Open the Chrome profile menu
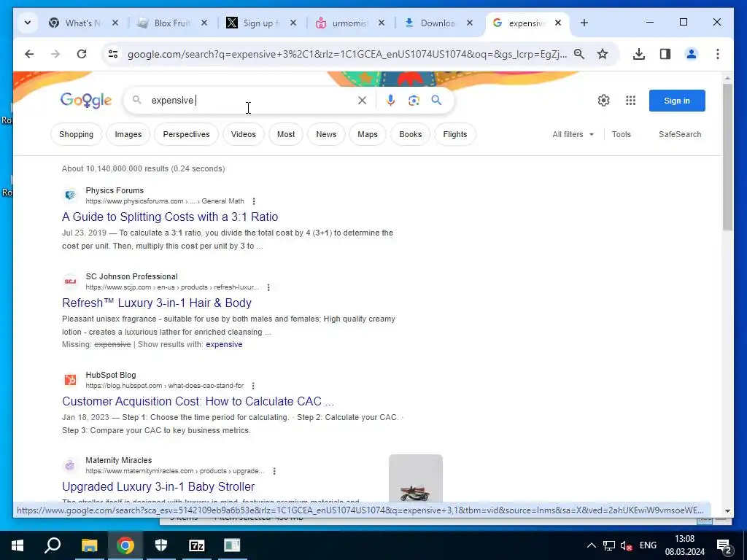Image resolution: width=747 pixels, height=560 pixels. coord(692,54)
